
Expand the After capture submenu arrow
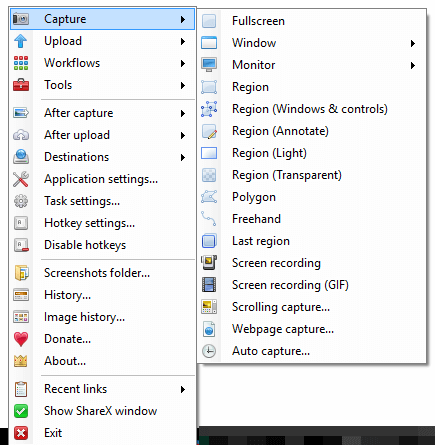(x=183, y=113)
